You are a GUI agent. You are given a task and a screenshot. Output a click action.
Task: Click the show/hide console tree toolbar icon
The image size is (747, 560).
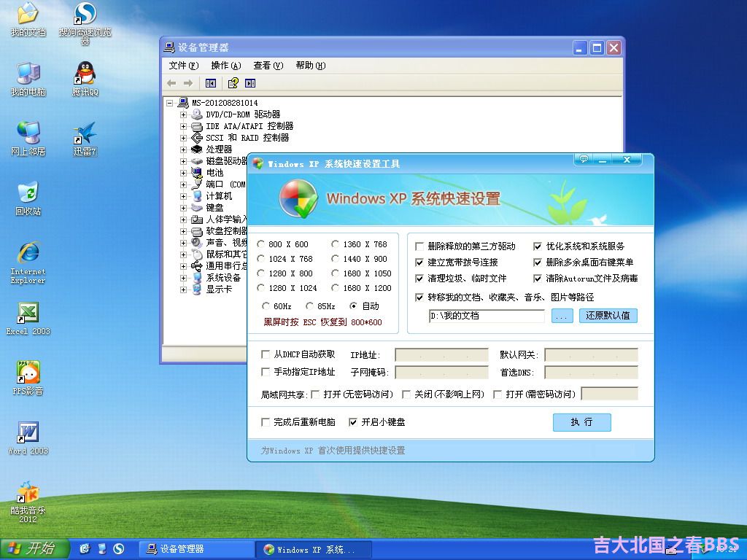pos(211,83)
